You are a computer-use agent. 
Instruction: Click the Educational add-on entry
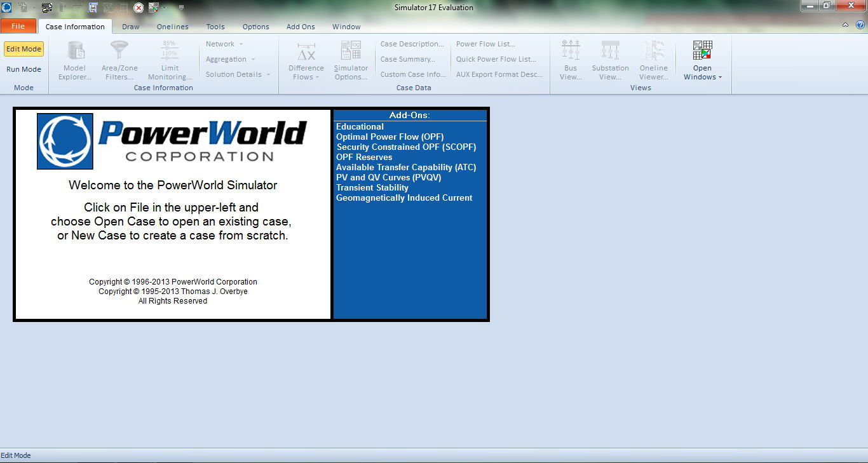(360, 126)
